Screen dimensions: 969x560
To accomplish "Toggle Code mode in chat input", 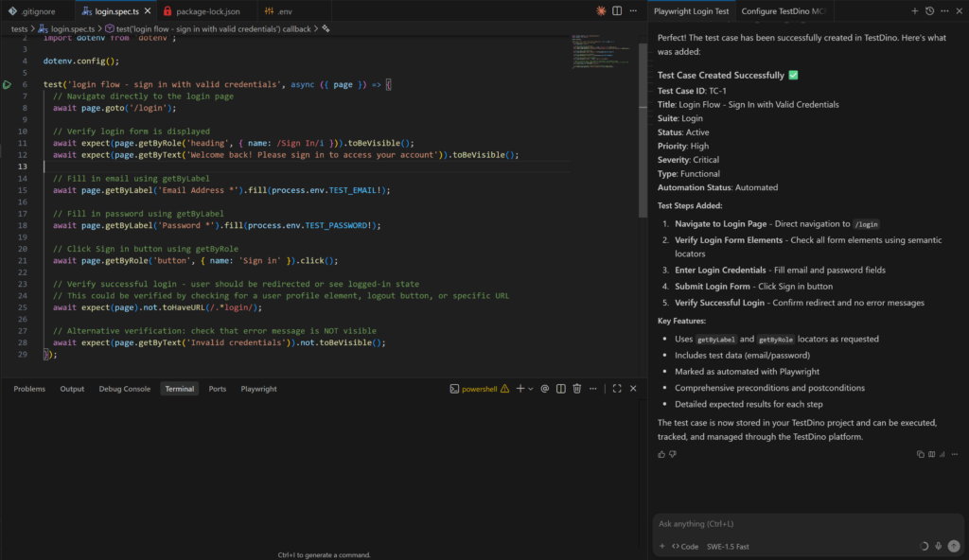I will 685,546.
